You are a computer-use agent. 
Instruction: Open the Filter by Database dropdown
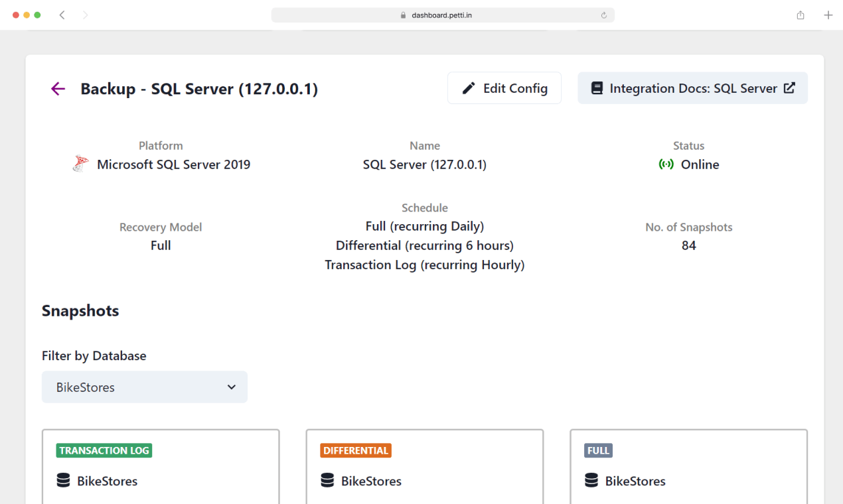click(145, 387)
